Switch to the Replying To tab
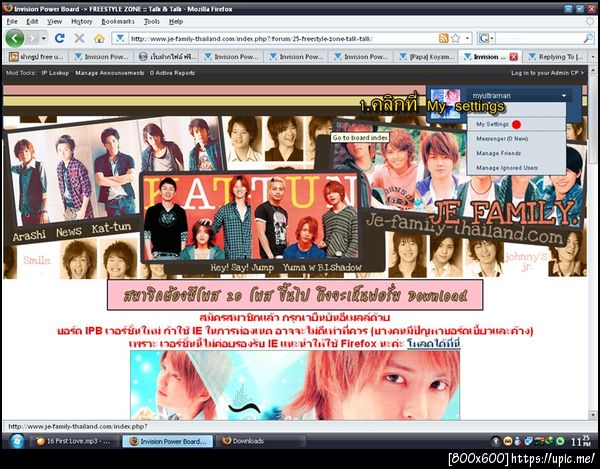Image resolution: width=600 pixels, height=469 pixels. click(x=556, y=57)
